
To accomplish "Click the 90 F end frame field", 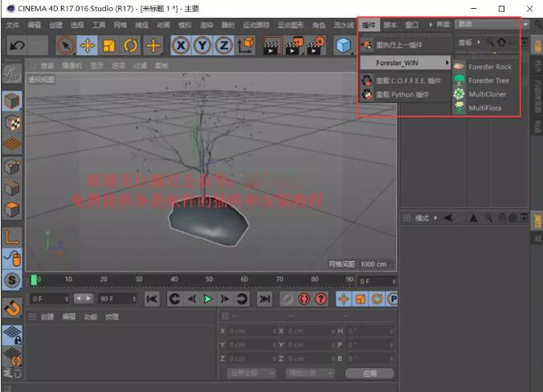I will coord(117,299).
